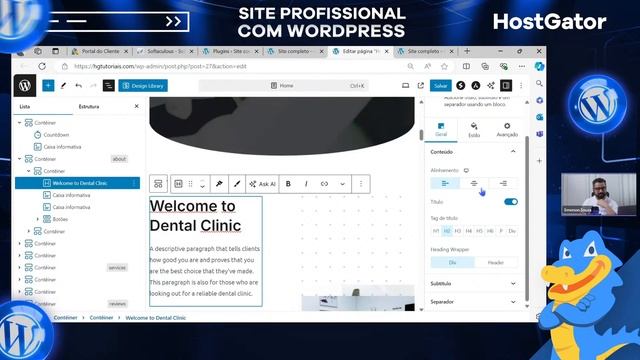Open the Home command search bar
The image size is (640, 360).
(x=284, y=86)
